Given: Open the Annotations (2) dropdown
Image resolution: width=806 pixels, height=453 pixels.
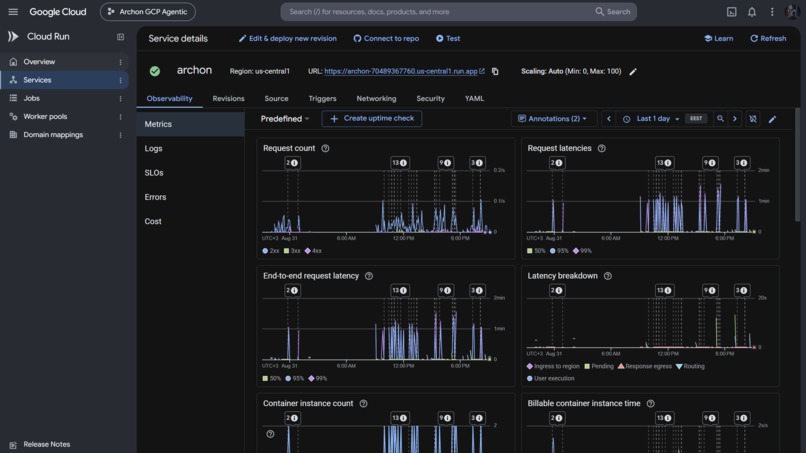Looking at the screenshot, I should pos(553,119).
